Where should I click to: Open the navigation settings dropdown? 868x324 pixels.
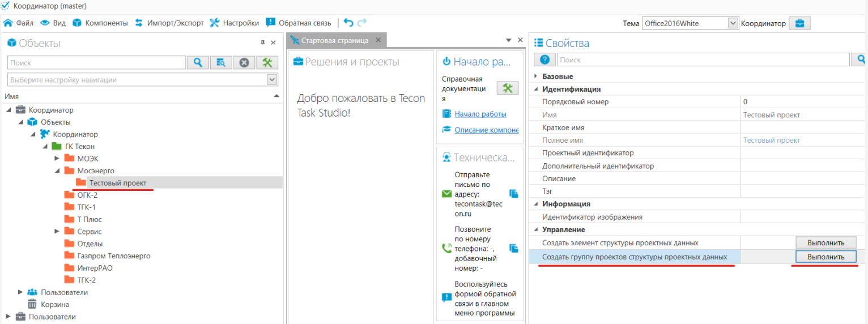pos(272,80)
